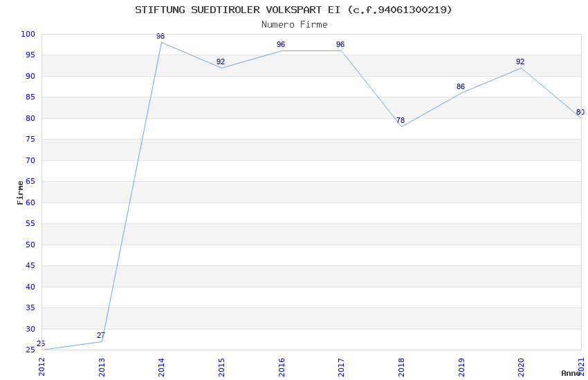
Task: Click x-axis year label 2014
Action: tap(162, 367)
